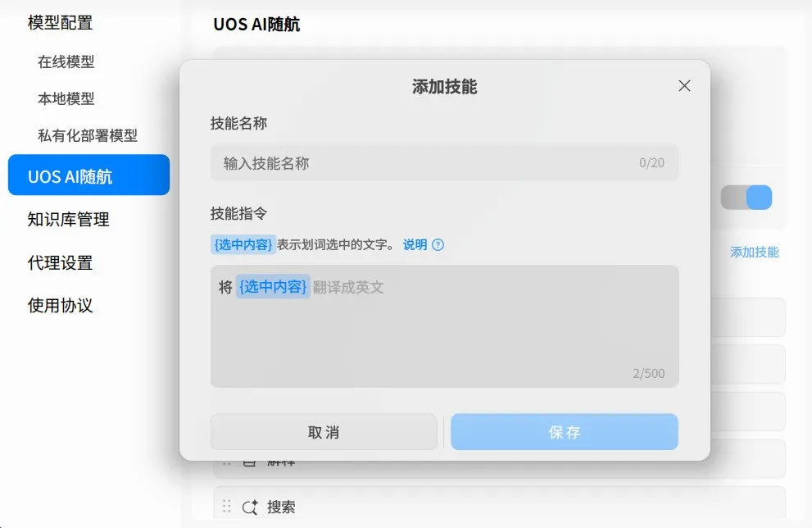Click the drag handle of the 搜索 row

point(226,506)
